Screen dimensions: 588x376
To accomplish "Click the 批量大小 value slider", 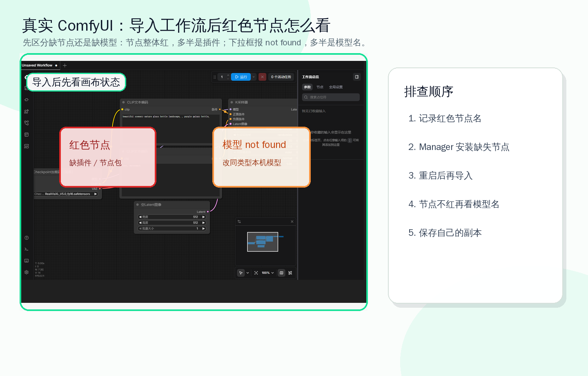I will [x=172, y=228].
